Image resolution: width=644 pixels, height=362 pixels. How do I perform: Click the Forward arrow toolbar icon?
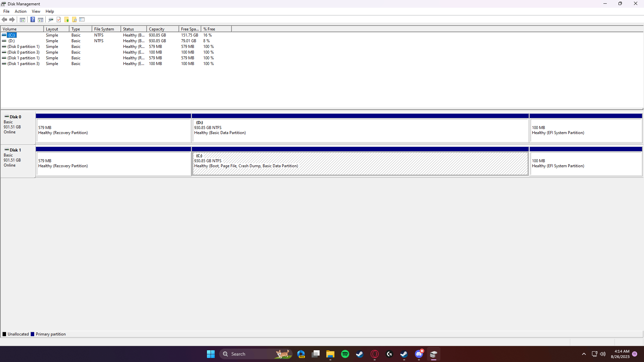12,19
